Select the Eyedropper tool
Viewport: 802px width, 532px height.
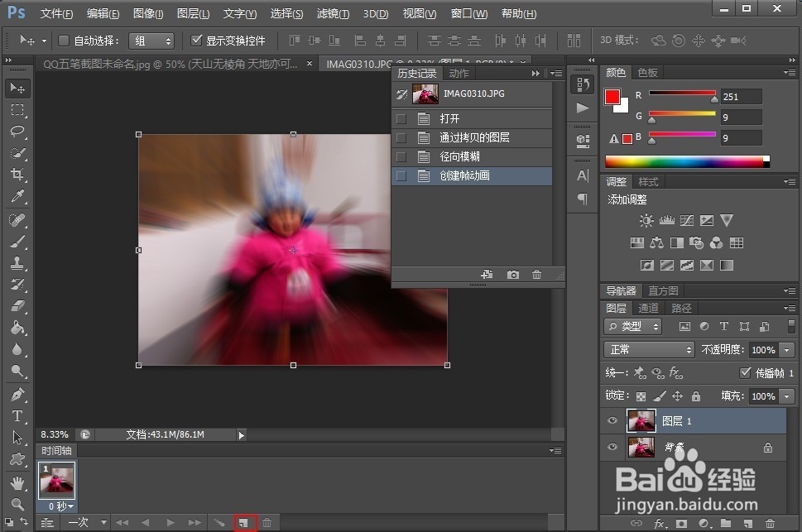point(18,197)
